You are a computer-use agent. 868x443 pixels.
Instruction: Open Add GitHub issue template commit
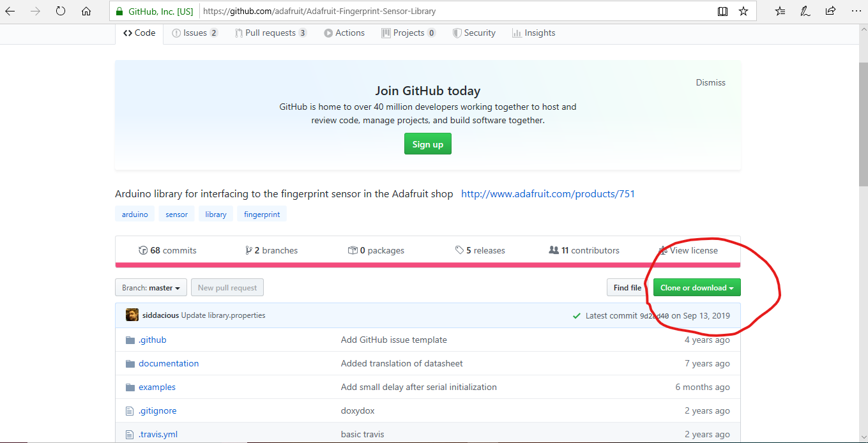(x=394, y=340)
